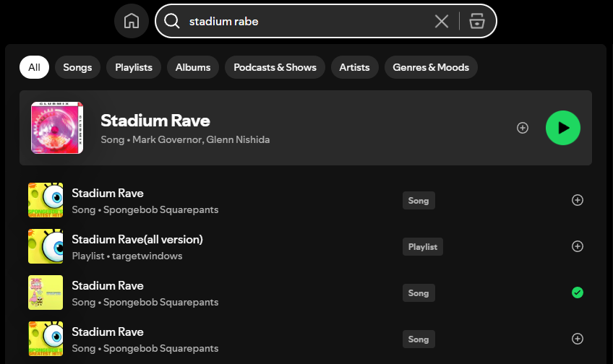Image resolution: width=613 pixels, height=364 pixels.
Task: Click the first Spongebob song thumbnail
Action: (46, 200)
